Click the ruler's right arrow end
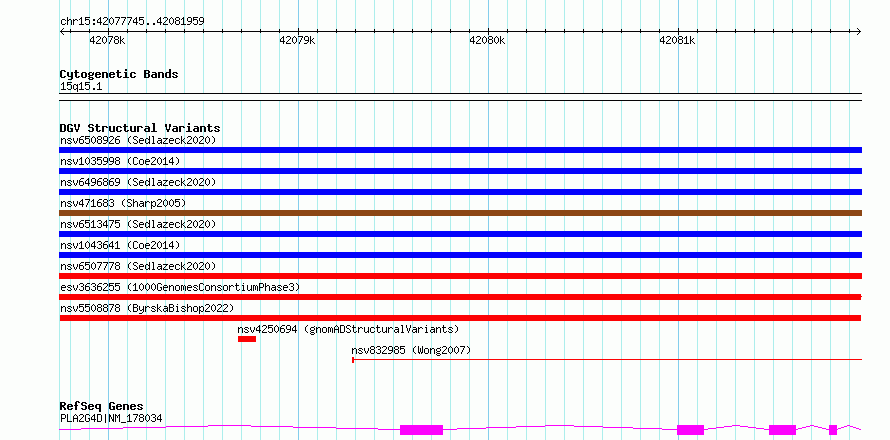Image resolution: width=890 pixels, height=440 pixels. [x=859, y=31]
